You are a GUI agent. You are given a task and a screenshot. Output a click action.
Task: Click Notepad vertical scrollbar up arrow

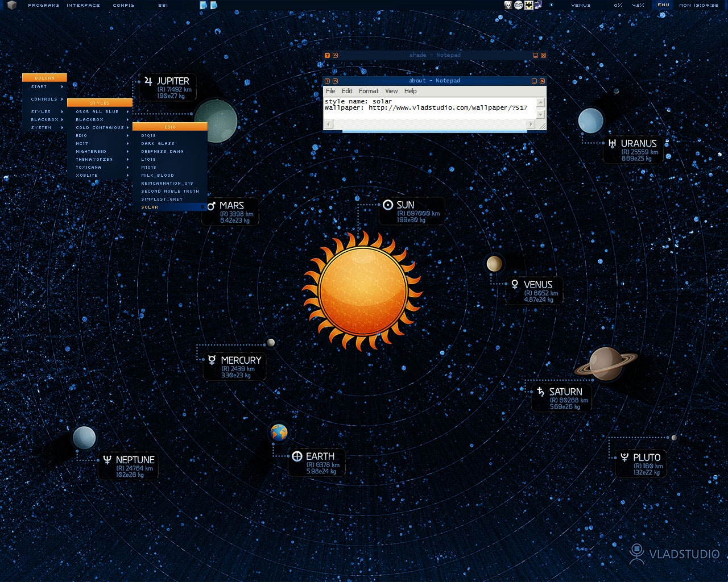pos(540,102)
